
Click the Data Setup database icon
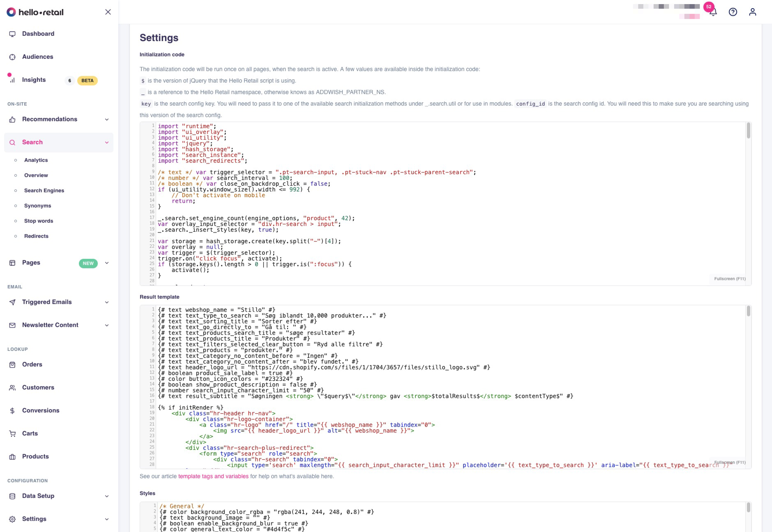point(12,496)
